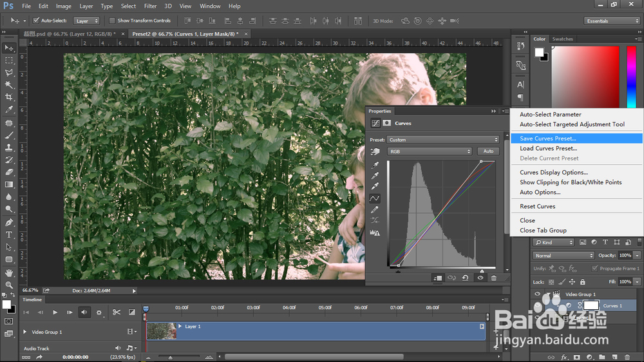This screenshot has width=644, height=362.
Task: Choose edit points curve mode icon
Action: (375, 198)
